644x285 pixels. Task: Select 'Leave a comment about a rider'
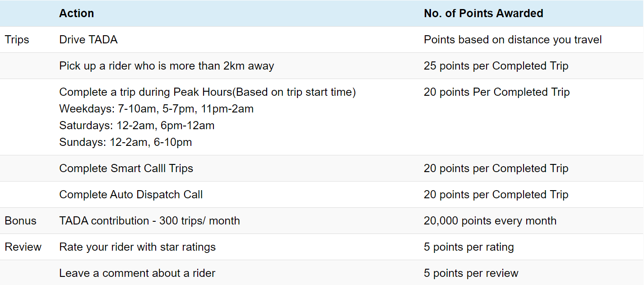coord(137,273)
